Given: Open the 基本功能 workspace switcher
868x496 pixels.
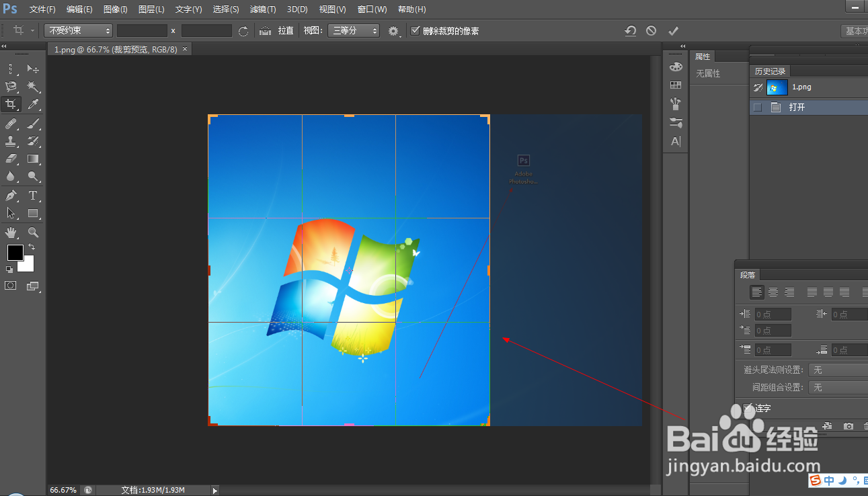Looking at the screenshot, I should tap(855, 31).
